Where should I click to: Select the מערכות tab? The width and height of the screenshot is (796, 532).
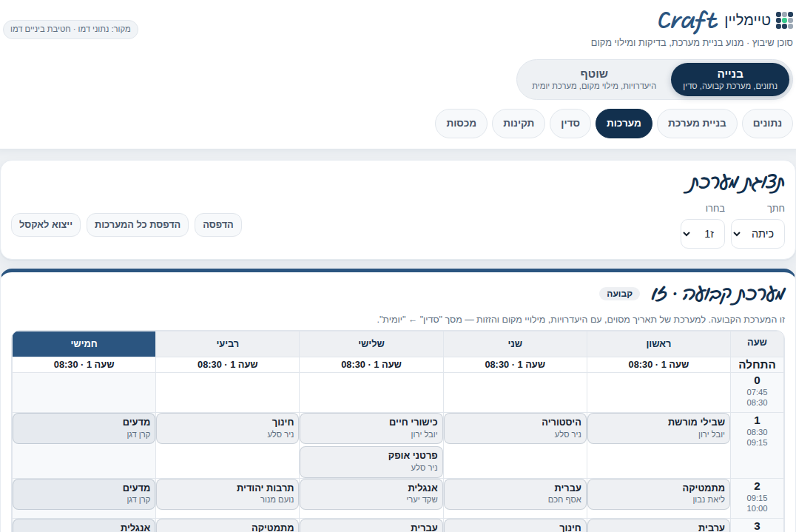(624, 124)
